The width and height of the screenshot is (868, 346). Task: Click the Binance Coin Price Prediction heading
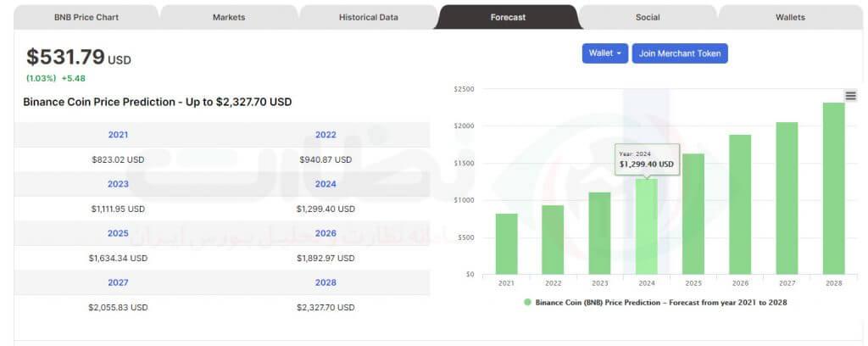[x=157, y=102]
